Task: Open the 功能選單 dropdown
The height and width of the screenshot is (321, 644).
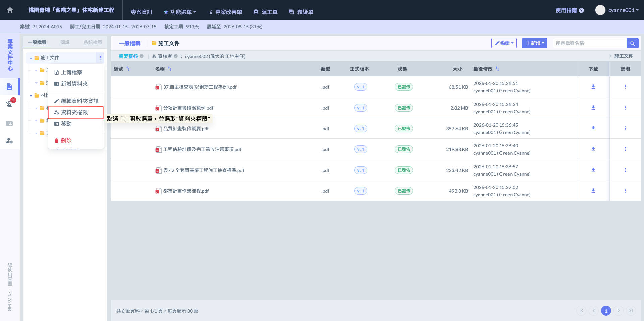Action: coord(179,12)
